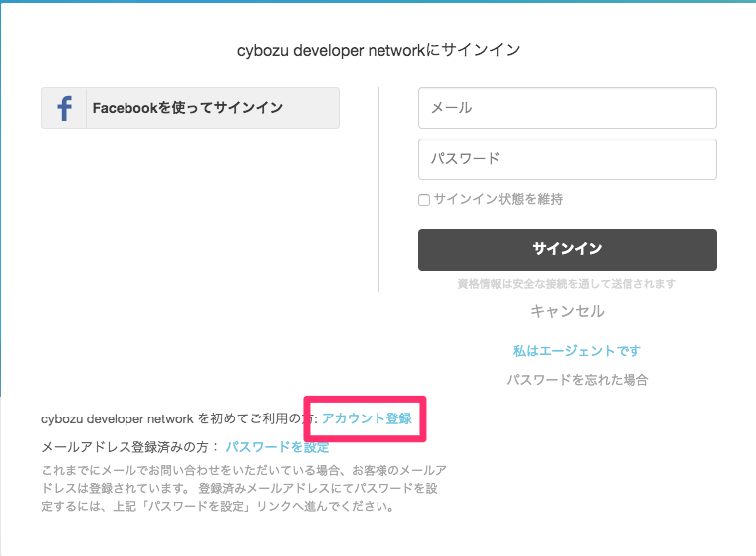
Task: Focus the メール input field
Action: [x=568, y=108]
